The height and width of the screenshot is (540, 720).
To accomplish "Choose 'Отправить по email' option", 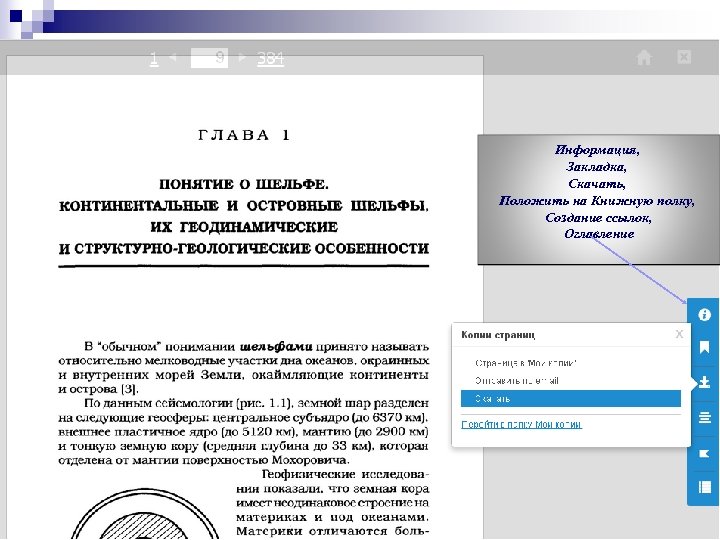I will [517, 381].
